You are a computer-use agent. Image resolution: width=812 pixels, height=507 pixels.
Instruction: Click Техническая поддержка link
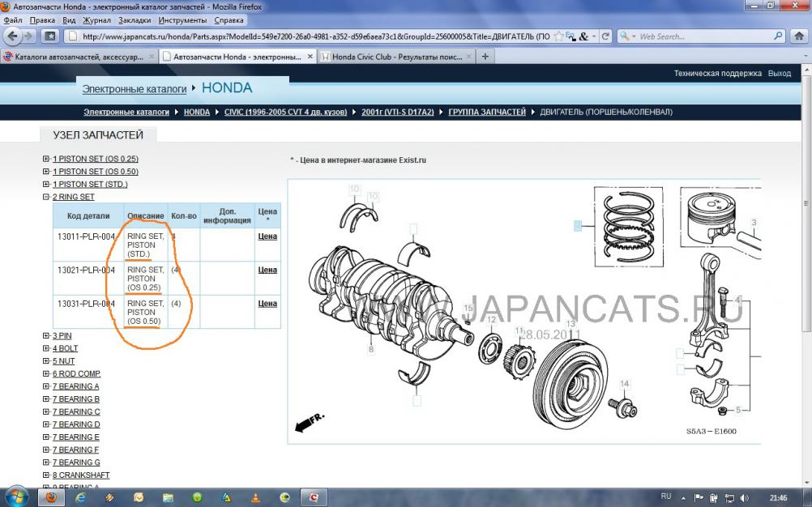point(717,74)
